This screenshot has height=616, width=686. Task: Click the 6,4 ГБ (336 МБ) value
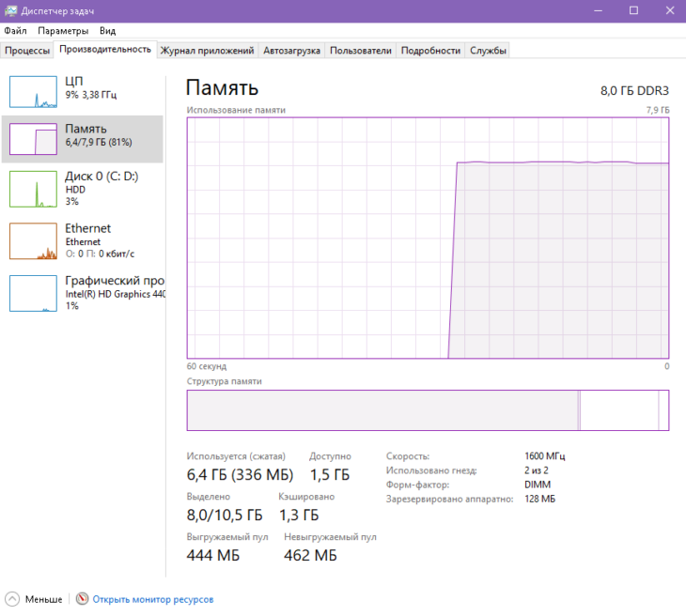click(241, 475)
